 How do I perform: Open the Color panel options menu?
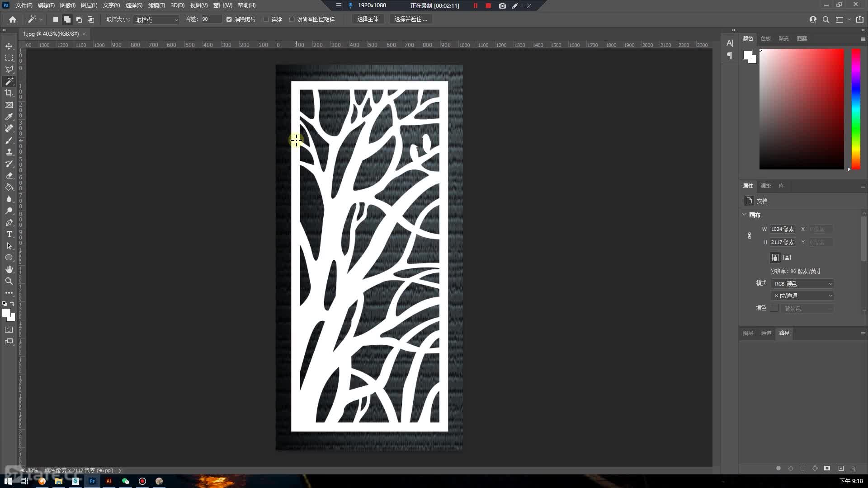point(863,39)
